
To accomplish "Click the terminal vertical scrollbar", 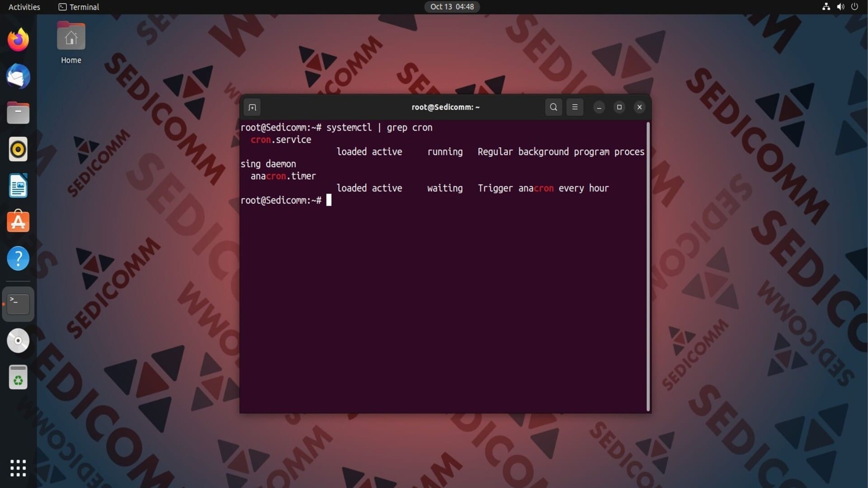I will (x=648, y=267).
